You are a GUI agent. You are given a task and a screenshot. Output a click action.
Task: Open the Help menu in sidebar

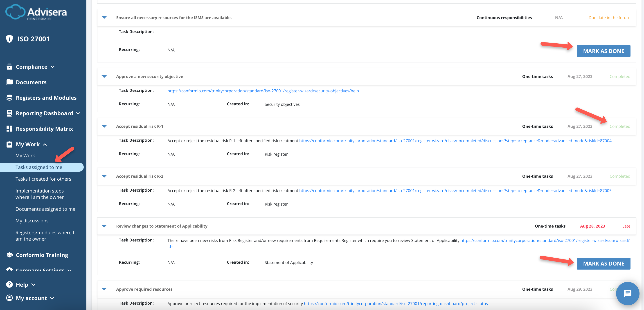point(22,285)
